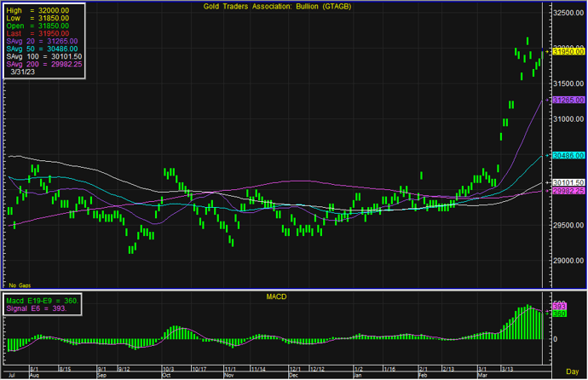Click the magenta 393 signal value tag
The width and height of the screenshot is (588, 380).
pyautogui.click(x=560, y=306)
